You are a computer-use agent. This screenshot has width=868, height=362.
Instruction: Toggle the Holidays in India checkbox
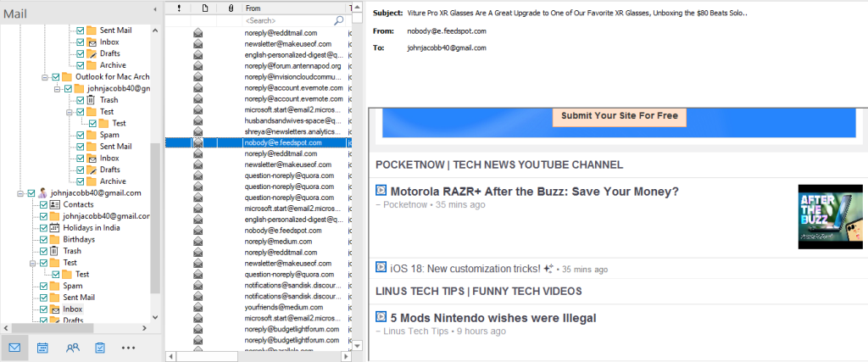pyautogui.click(x=43, y=228)
